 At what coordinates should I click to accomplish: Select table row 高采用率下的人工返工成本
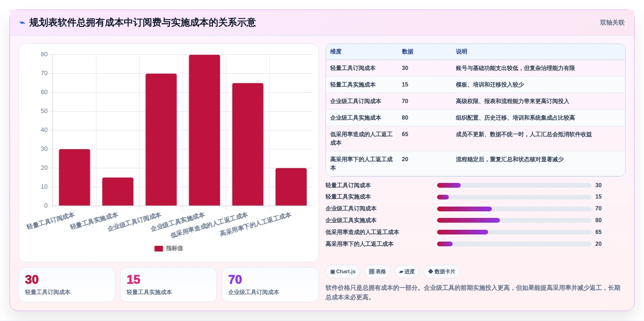pyautogui.click(x=475, y=164)
